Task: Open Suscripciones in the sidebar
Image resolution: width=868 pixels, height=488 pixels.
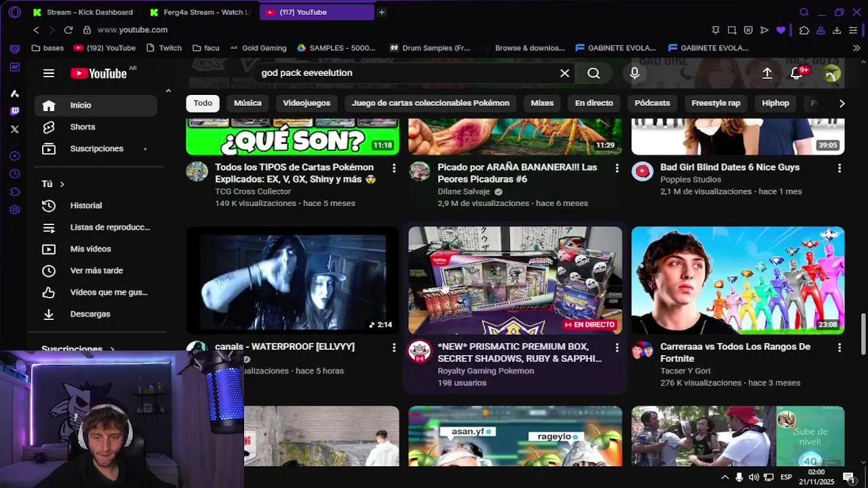Action: click(96, 148)
